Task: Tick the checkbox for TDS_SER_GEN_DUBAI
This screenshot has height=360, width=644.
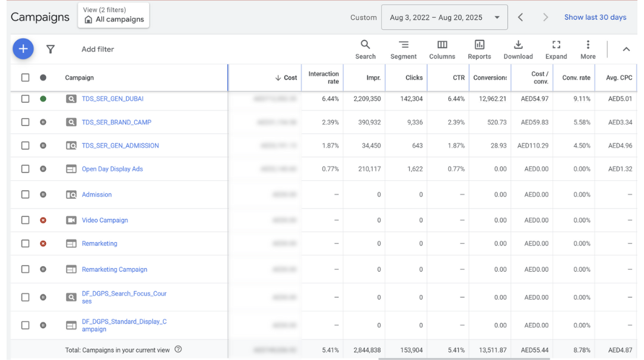Action: pyautogui.click(x=25, y=99)
